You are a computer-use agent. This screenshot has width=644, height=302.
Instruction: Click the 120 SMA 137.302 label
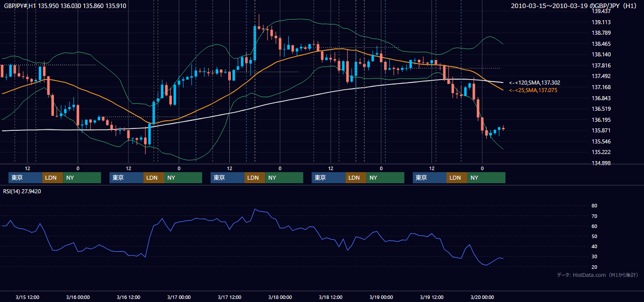tap(535, 83)
